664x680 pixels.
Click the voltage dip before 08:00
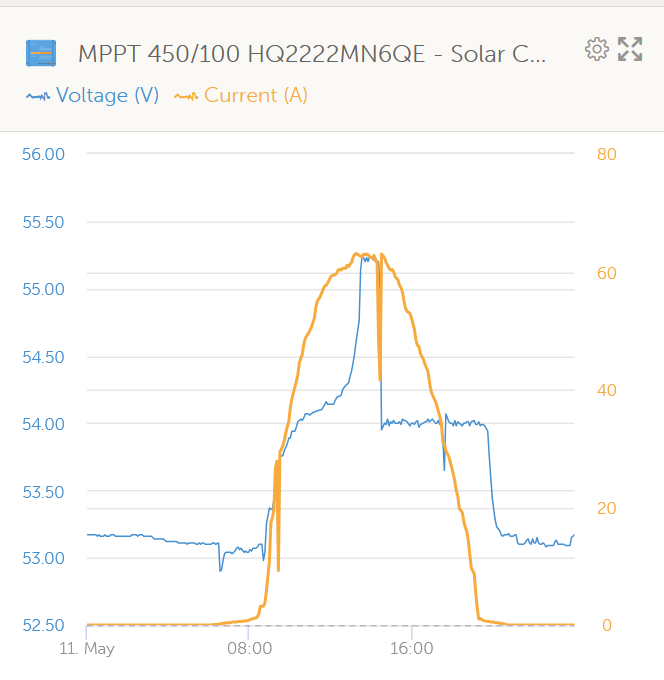click(220, 569)
